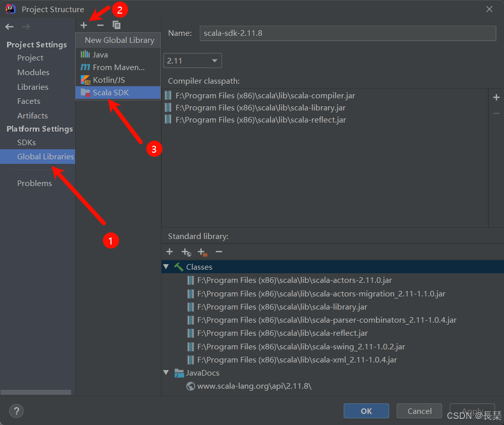Go forward with the right arrow
Image resolution: width=504 pixels, height=425 pixels.
click(26, 27)
